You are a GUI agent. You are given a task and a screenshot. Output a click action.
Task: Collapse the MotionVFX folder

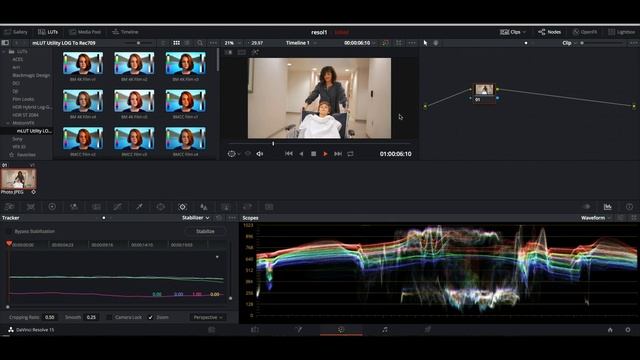point(7,123)
